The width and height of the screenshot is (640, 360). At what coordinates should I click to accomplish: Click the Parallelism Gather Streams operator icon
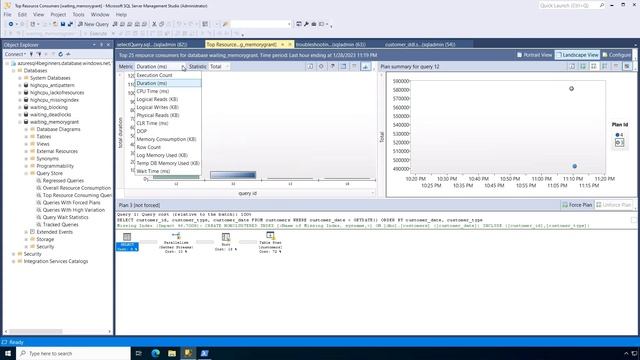coord(176,236)
